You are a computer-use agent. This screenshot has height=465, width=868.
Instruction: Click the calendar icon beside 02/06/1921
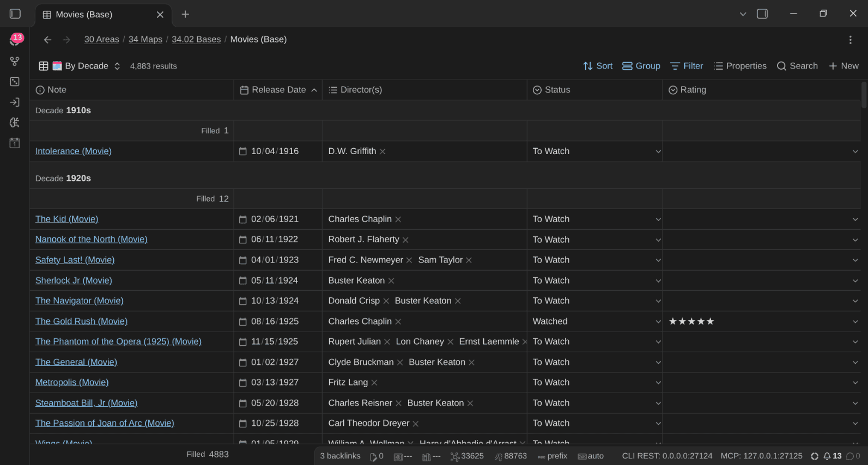point(243,219)
